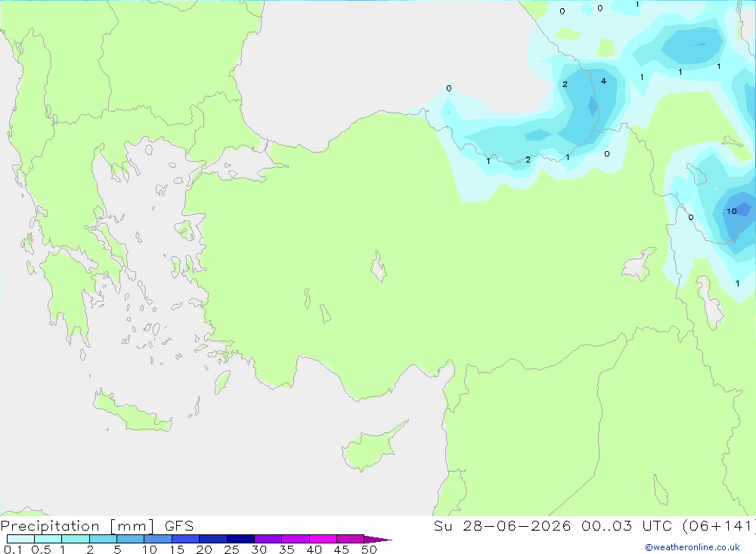The image size is (756, 554).
Task: Click the '00..03 UTC' time text
Action: [x=627, y=526]
